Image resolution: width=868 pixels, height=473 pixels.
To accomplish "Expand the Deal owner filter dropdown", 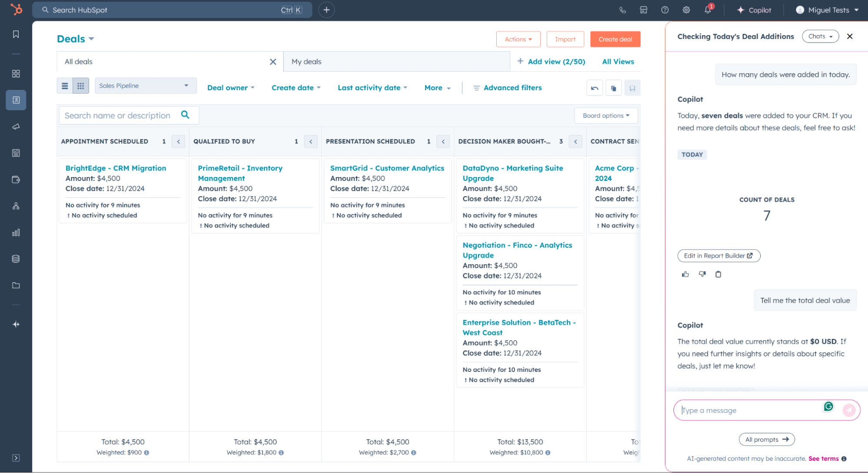I will click(x=231, y=88).
